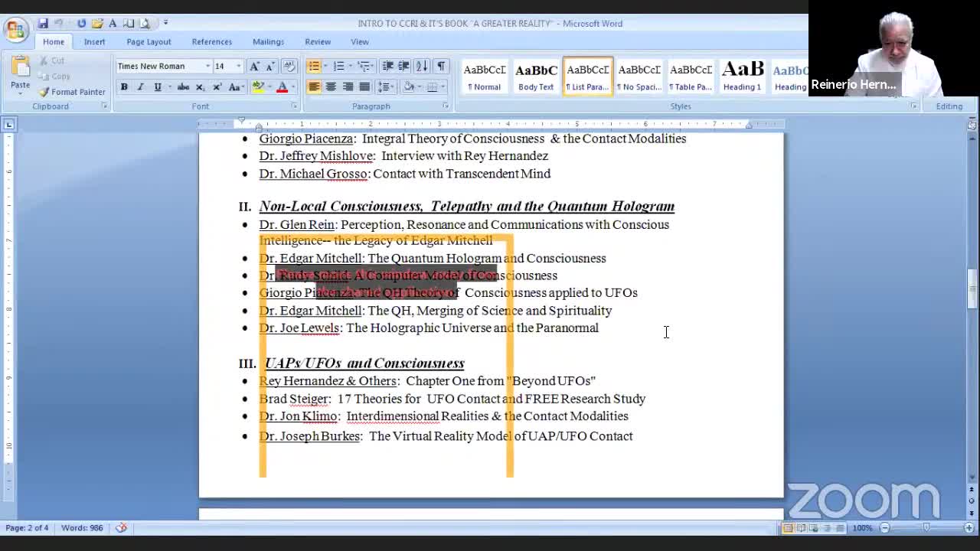
Task: Toggle Strikethrough formatting
Action: [183, 87]
